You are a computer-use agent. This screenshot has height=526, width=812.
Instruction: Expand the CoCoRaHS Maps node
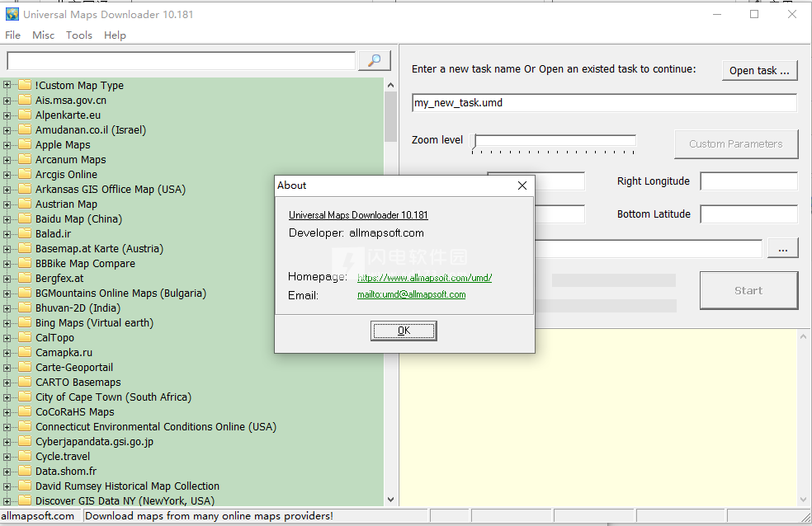coord(7,411)
